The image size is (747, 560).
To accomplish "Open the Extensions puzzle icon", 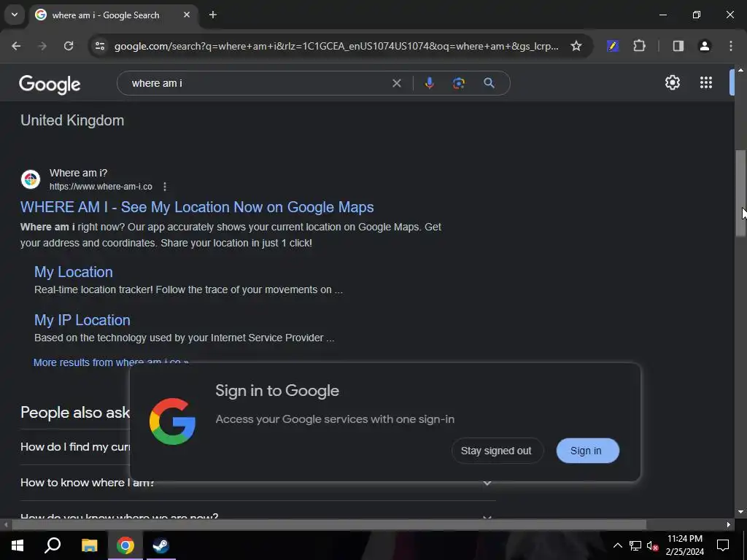I will pyautogui.click(x=639, y=46).
